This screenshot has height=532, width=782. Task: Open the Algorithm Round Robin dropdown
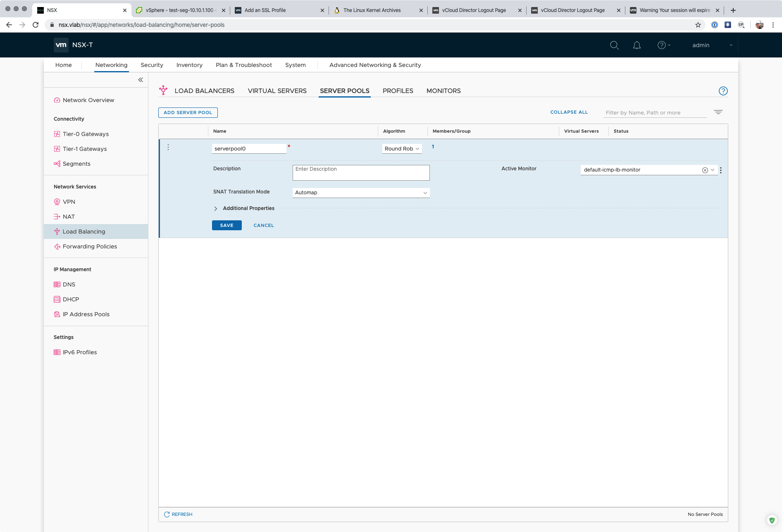coord(402,149)
